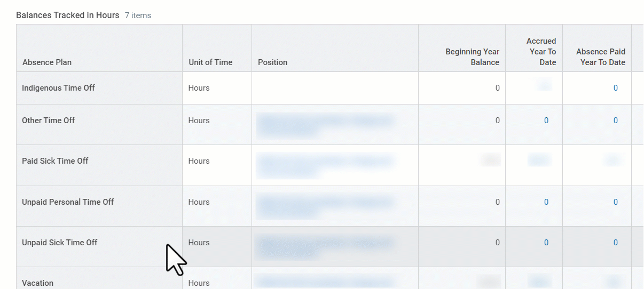Open Absence Paid value for Other Time Off

615,121
